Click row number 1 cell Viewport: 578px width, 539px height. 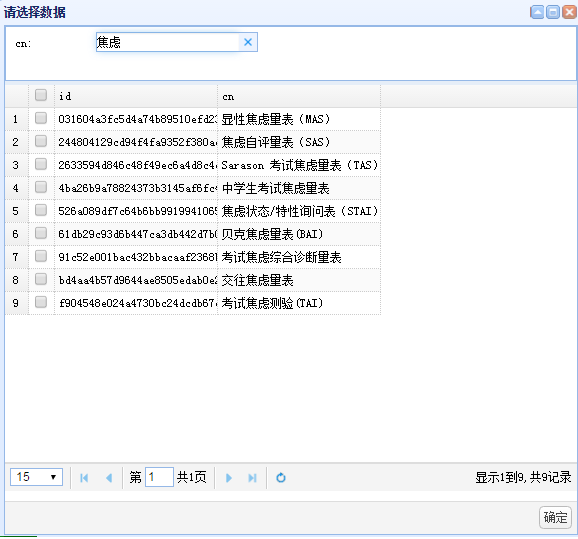click(17, 119)
